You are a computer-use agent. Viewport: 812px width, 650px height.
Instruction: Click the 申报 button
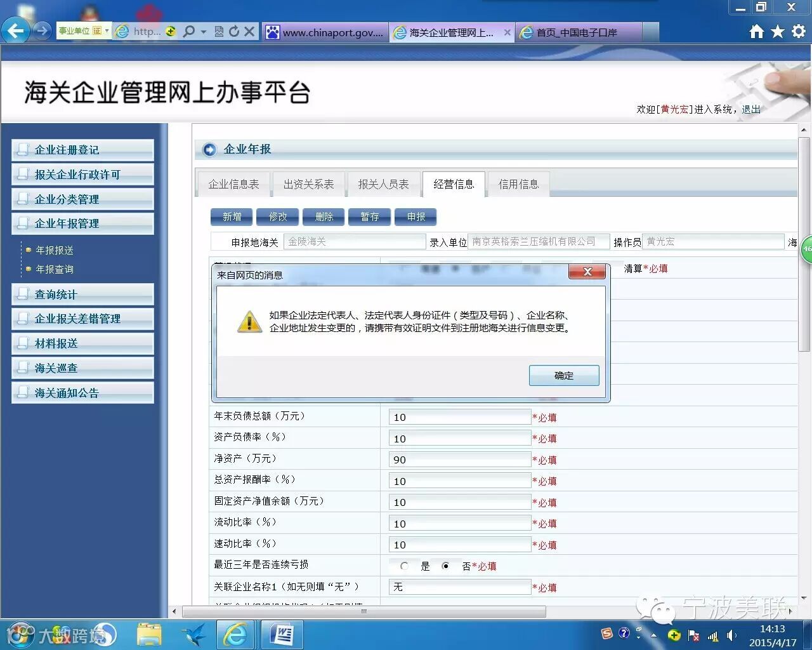point(416,217)
